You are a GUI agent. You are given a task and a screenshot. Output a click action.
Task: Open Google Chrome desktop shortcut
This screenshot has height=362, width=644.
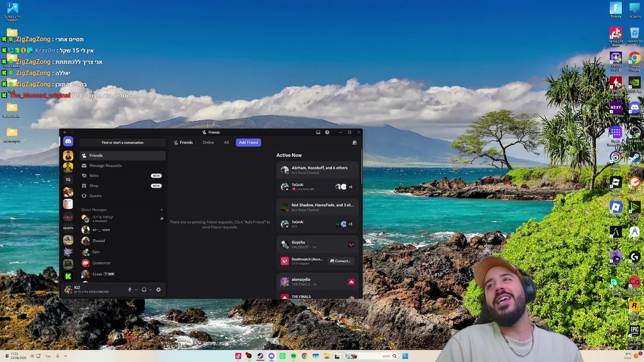(634, 60)
